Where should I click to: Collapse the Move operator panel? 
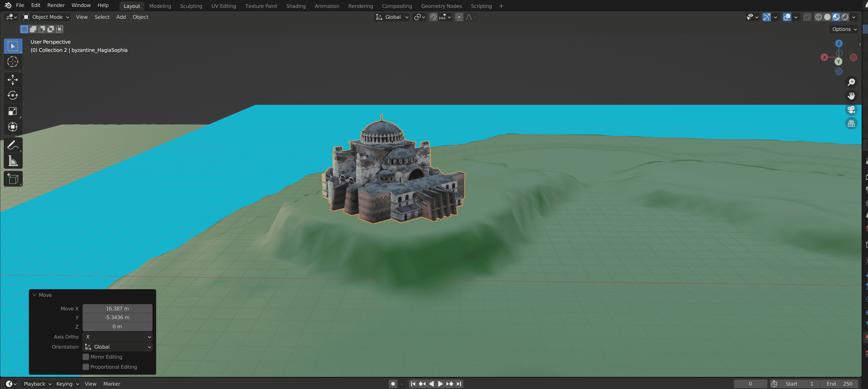[34, 295]
